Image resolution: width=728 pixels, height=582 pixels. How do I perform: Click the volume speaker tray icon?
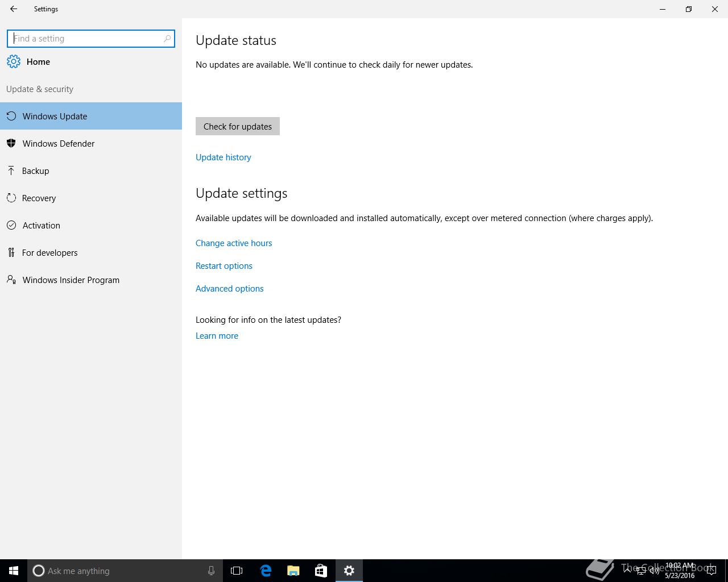pos(654,571)
